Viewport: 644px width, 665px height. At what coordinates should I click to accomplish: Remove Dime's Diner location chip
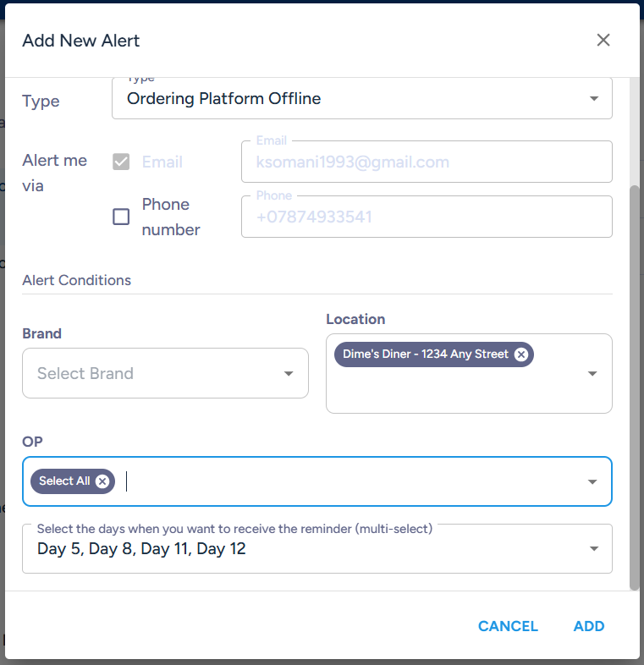coord(521,354)
